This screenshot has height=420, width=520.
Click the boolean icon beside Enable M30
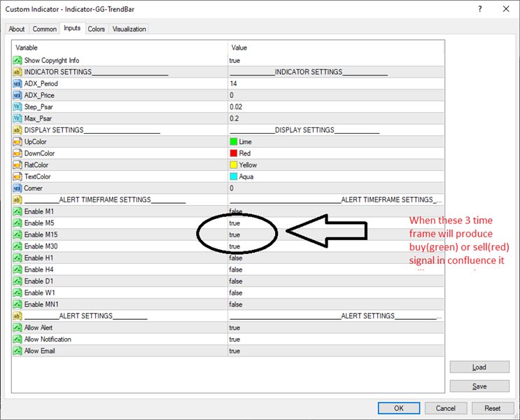[x=17, y=246]
